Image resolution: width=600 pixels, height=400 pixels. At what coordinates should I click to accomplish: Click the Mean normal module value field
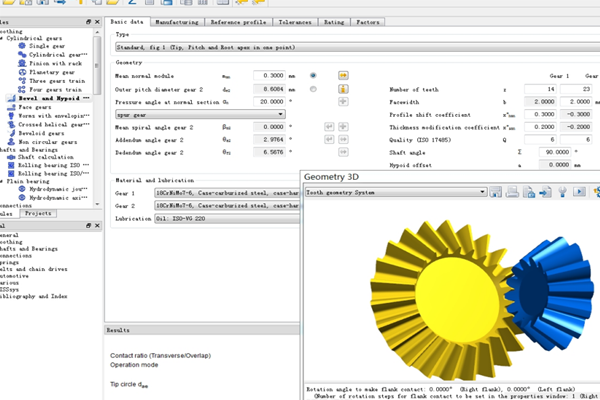[269, 75]
